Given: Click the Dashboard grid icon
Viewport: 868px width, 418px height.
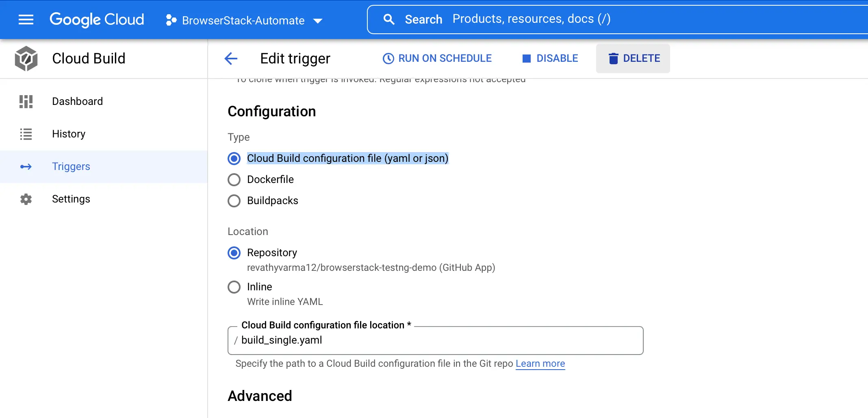Looking at the screenshot, I should tap(26, 101).
